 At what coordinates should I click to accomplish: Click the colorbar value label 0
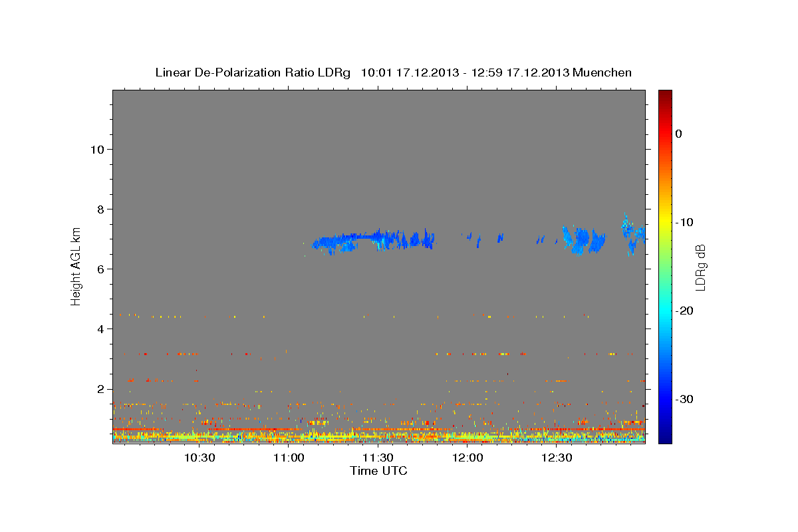(x=679, y=134)
